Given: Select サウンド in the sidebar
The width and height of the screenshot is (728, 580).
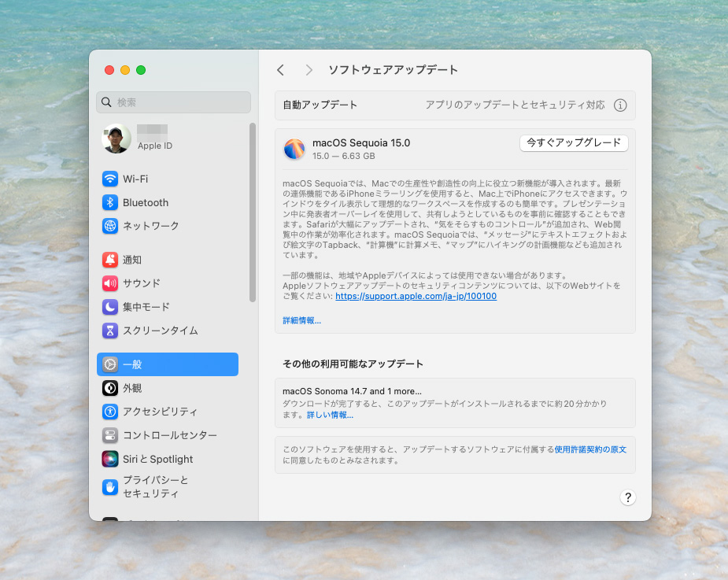Looking at the screenshot, I should coord(141,283).
